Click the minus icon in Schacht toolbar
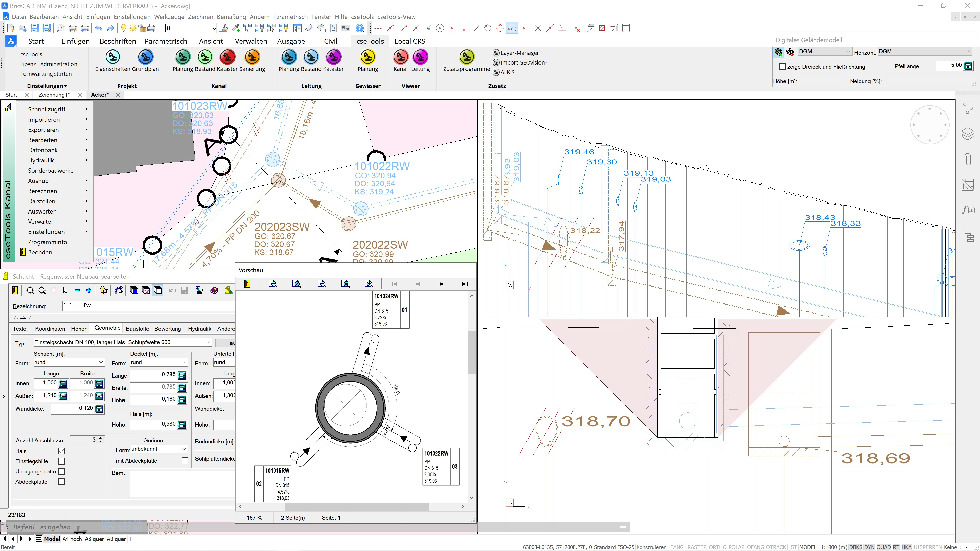Viewport: 980px width, 551px height. (77, 291)
